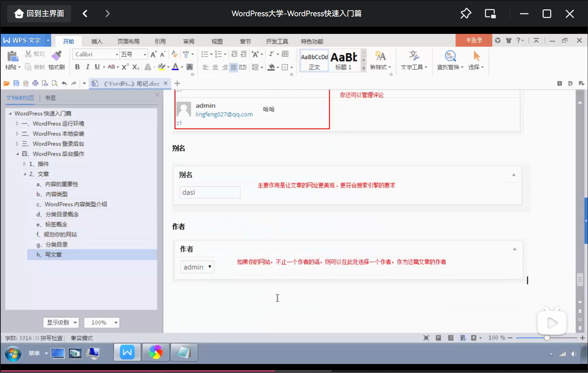Increase paragraph indent
588x373 pixels.
[x=244, y=54]
